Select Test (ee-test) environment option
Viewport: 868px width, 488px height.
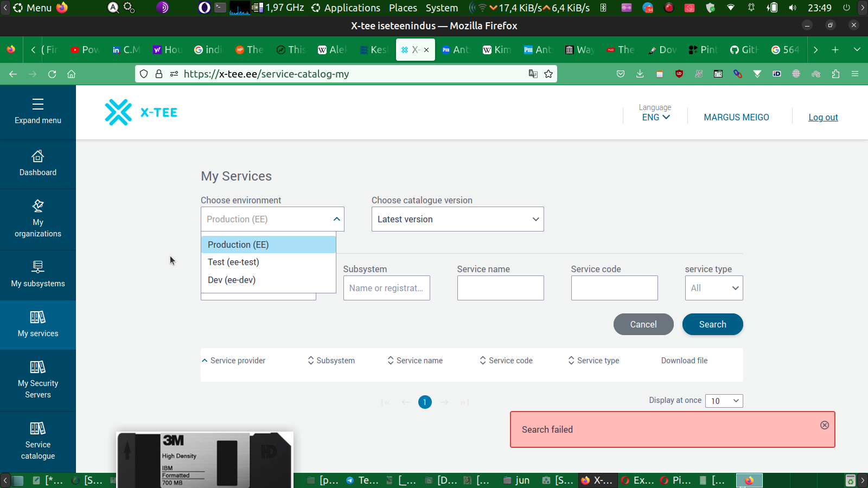pyautogui.click(x=233, y=262)
